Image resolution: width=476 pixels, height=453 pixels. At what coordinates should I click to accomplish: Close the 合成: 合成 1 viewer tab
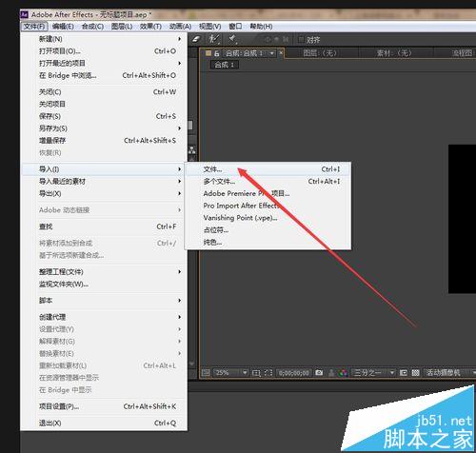click(x=281, y=53)
